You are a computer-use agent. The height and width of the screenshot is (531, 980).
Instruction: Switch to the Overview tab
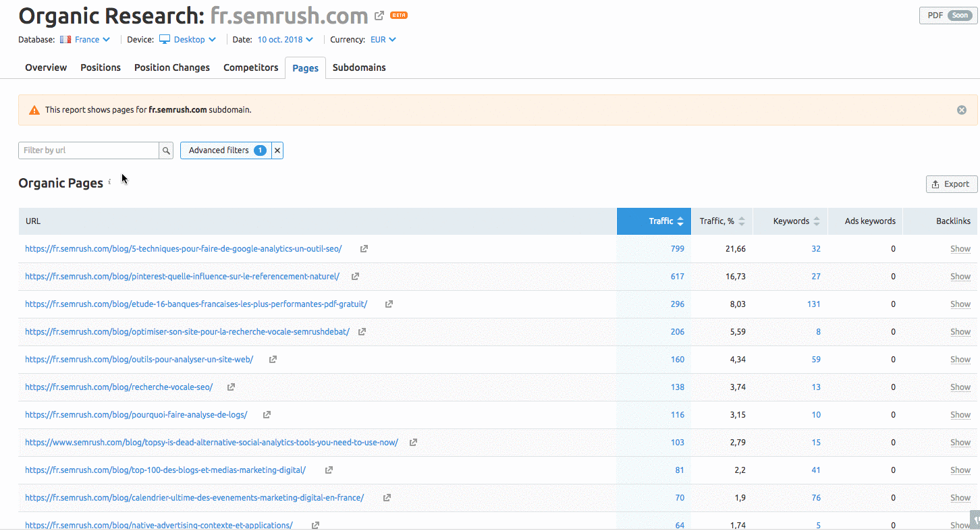click(x=46, y=67)
